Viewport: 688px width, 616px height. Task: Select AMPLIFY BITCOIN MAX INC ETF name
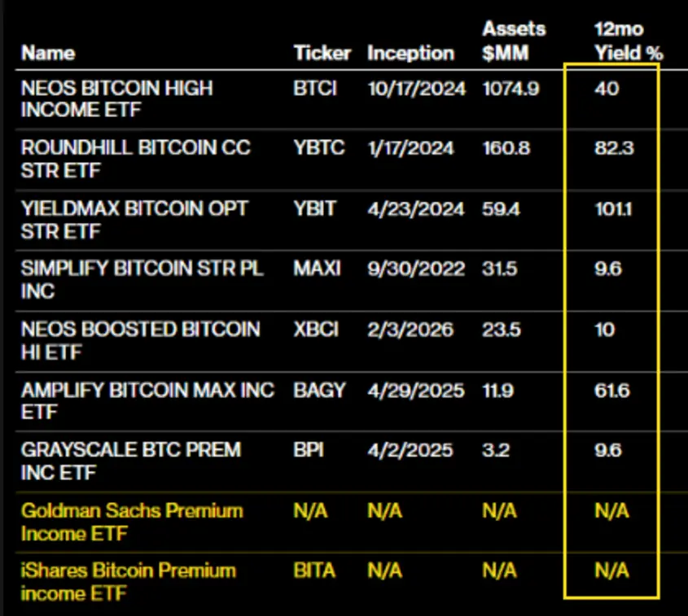point(148,400)
